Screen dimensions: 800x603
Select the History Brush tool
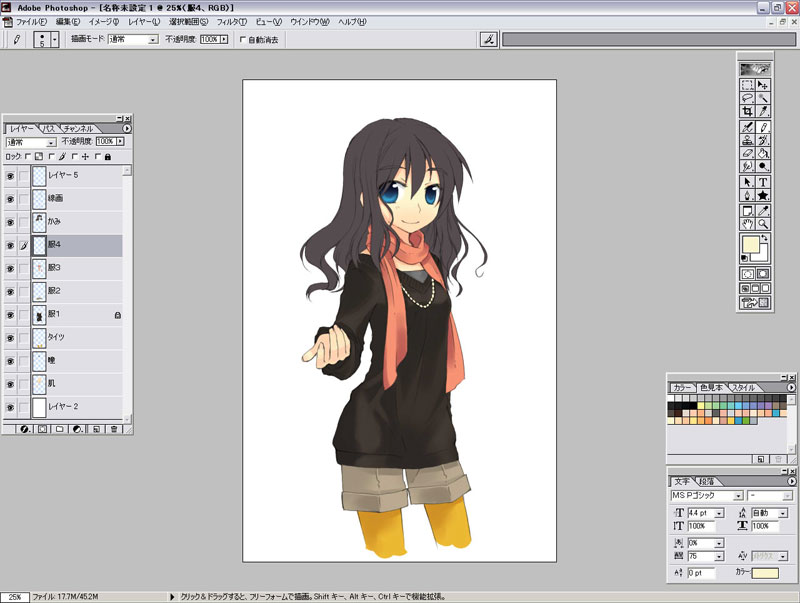(763, 140)
